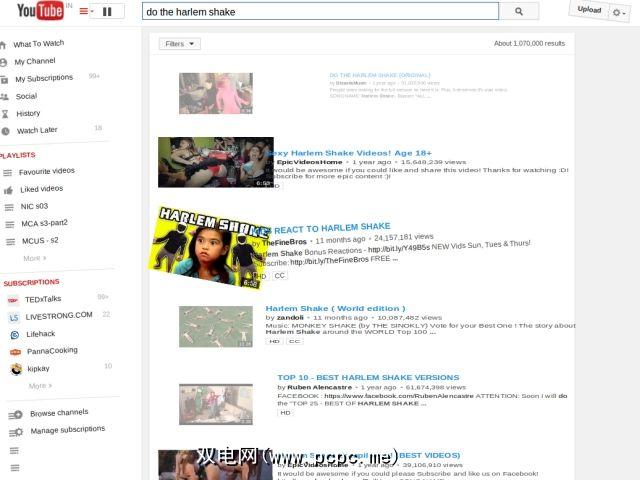Open LIVESTRONG.COM subscription
Screen dimensions: 640x480
coord(59,316)
